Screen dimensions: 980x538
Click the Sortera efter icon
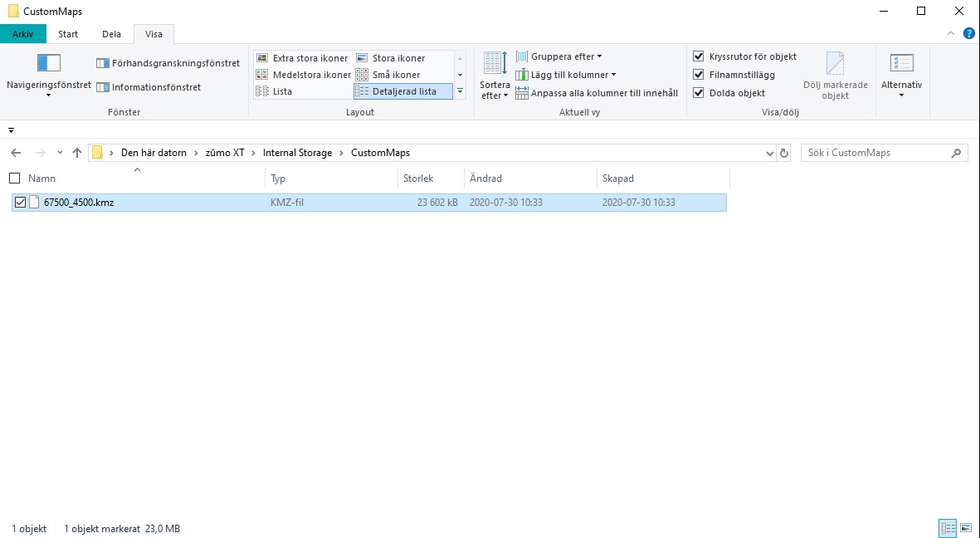point(495,64)
